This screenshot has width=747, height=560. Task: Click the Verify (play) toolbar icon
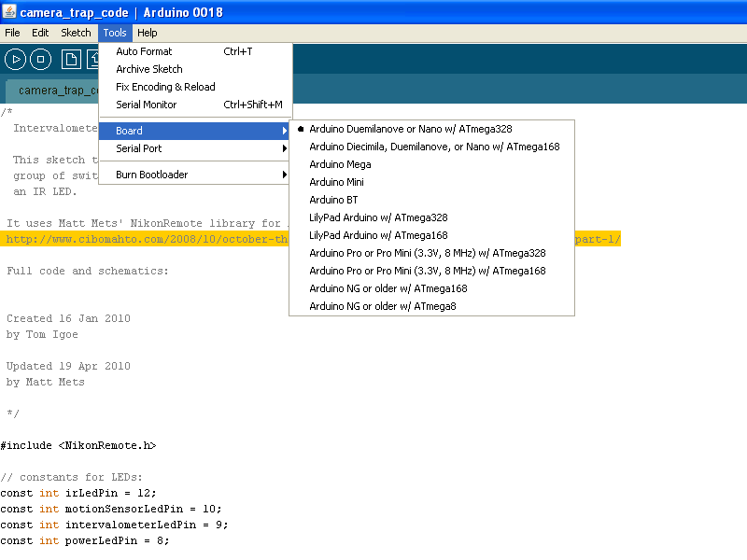coord(15,60)
